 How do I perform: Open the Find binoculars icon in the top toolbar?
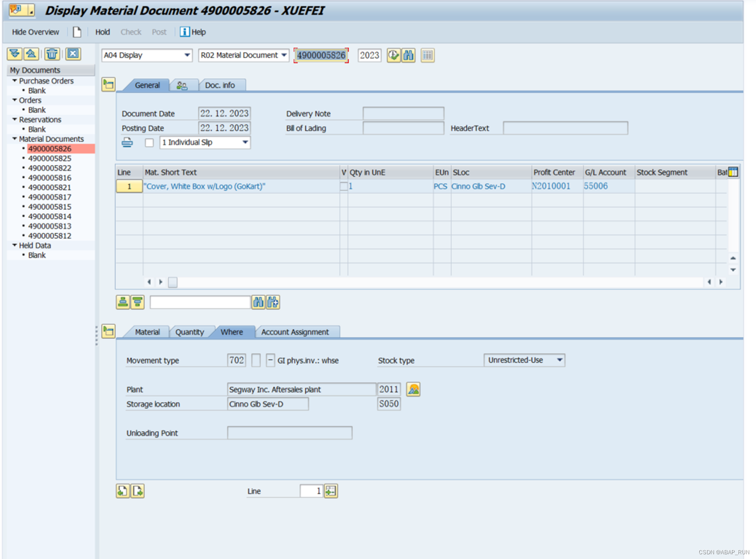[x=409, y=55]
